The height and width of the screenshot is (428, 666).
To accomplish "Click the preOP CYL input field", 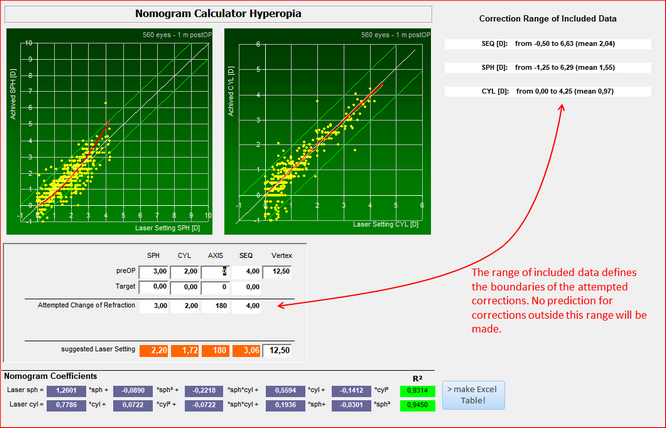I will coord(184,271).
